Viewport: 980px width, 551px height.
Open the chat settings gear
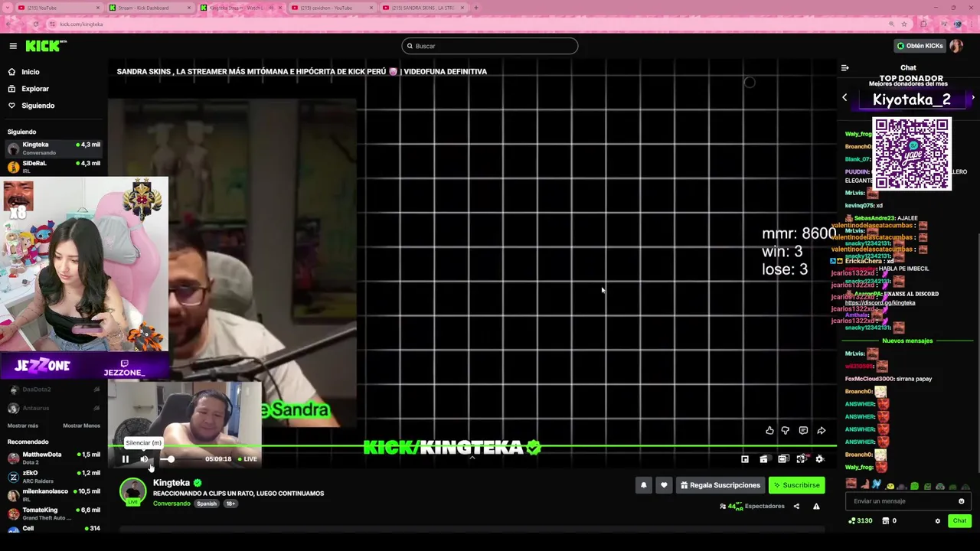tap(938, 521)
